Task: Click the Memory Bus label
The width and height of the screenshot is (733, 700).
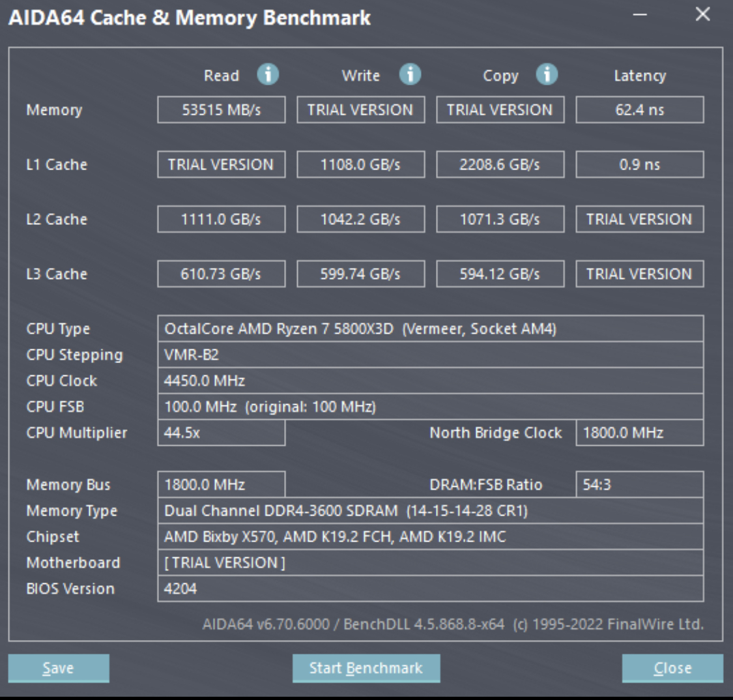Action: [68, 485]
